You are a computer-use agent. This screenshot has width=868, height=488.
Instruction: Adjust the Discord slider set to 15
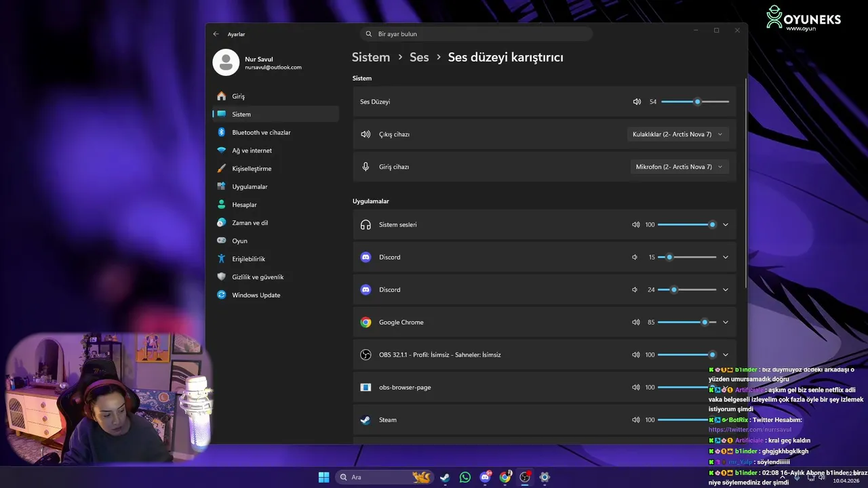687,257
